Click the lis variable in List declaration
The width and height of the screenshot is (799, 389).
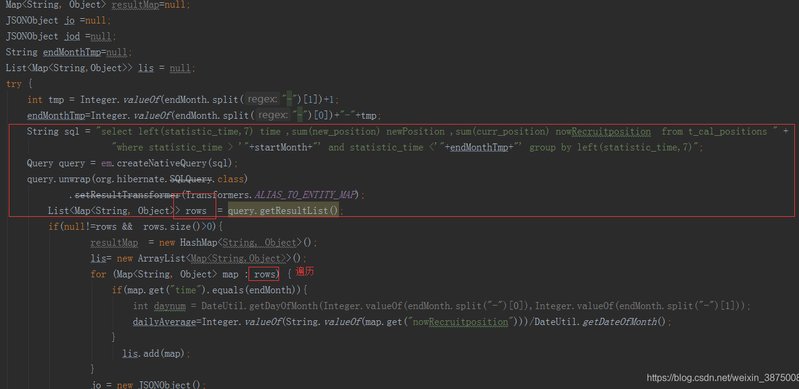click(146, 68)
